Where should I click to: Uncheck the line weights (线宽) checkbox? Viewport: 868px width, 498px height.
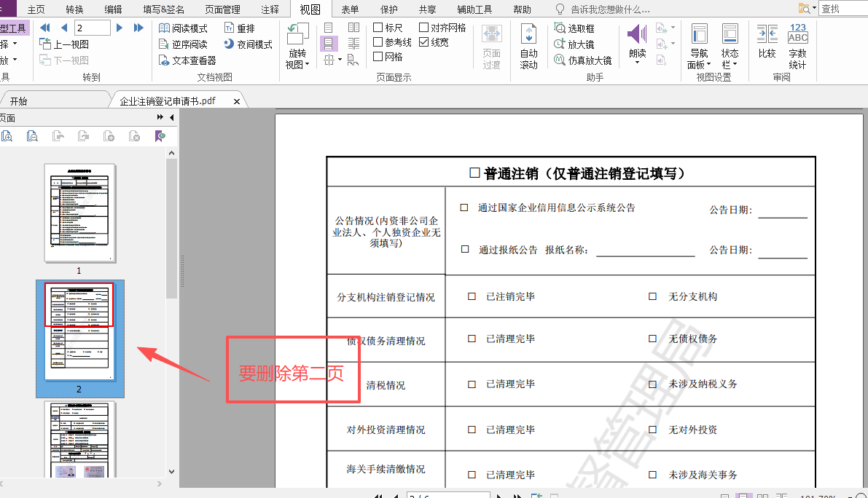(424, 42)
